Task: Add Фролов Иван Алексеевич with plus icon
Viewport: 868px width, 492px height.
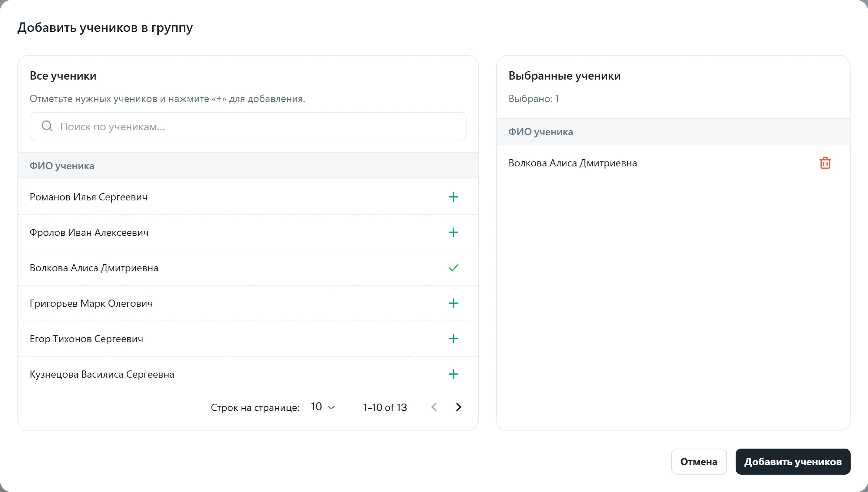Action: pyautogui.click(x=453, y=232)
